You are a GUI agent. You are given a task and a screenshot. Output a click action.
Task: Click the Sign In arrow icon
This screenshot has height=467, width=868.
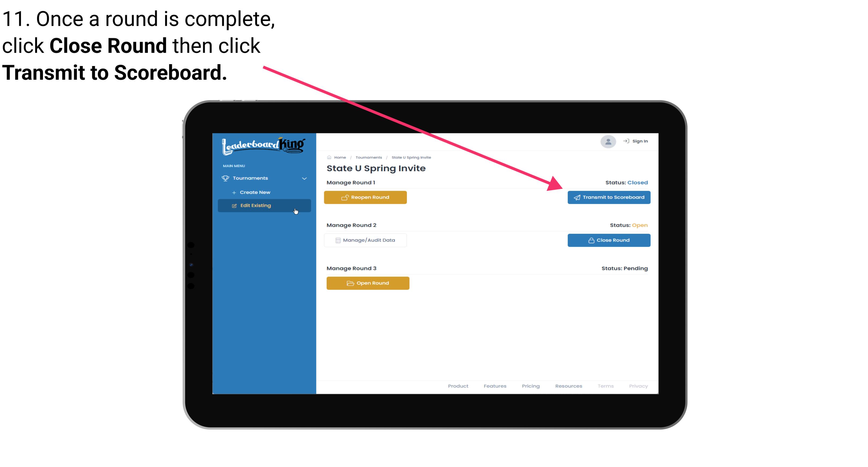tap(625, 141)
